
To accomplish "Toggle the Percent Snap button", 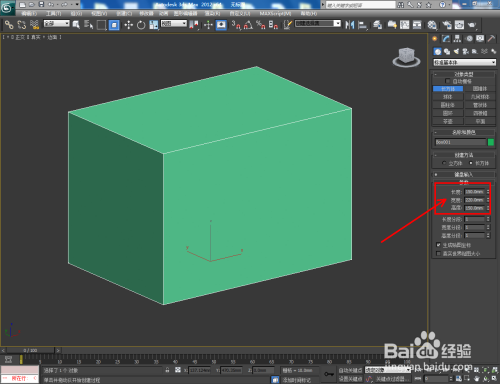I will pos(261,25).
